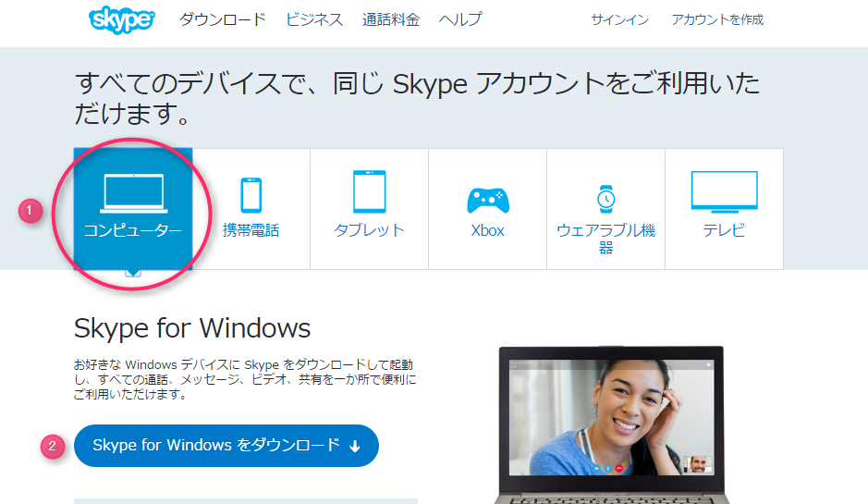Click the download arrow icon on the button
The image size is (868, 504).
coord(355,447)
